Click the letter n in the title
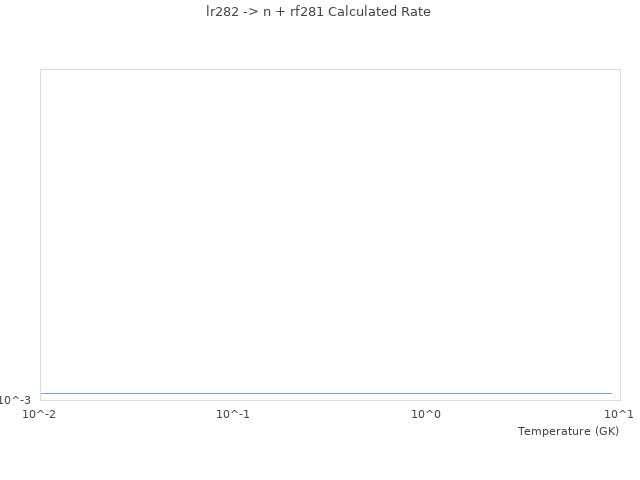The width and height of the screenshot is (640, 480). pyautogui.click(x=266, y=12)
